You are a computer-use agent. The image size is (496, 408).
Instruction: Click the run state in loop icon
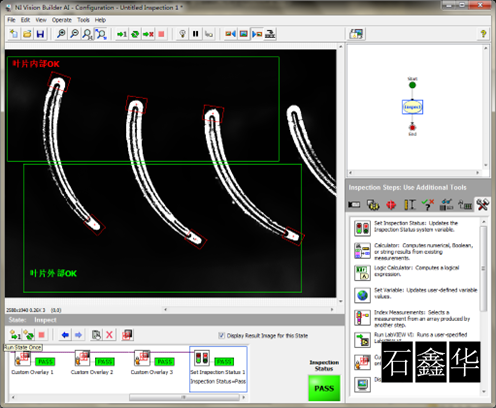(x=28, y=335)
